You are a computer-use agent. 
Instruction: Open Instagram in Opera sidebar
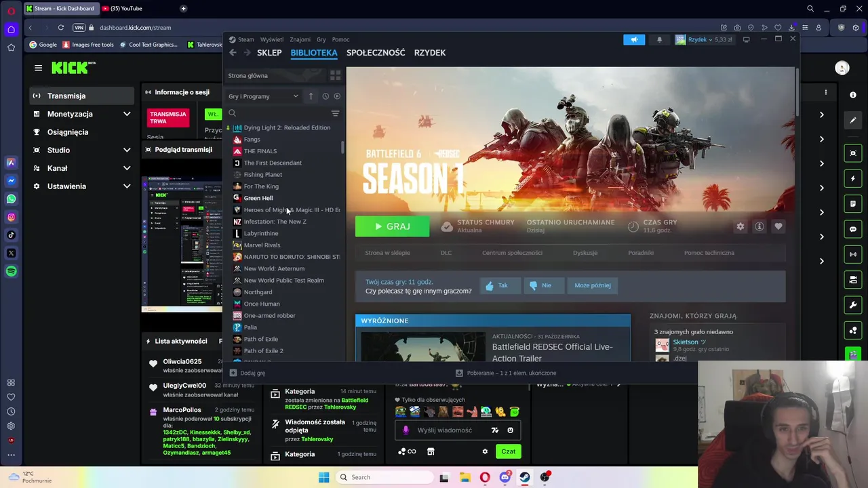[x=11, y=217]
